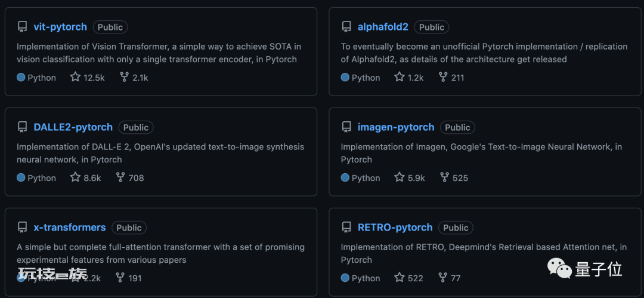Image resolution: width=644 pixels, height=298 pixels.
Task: Click the fork count 191 on x-transformers
Action: point(135,278)
